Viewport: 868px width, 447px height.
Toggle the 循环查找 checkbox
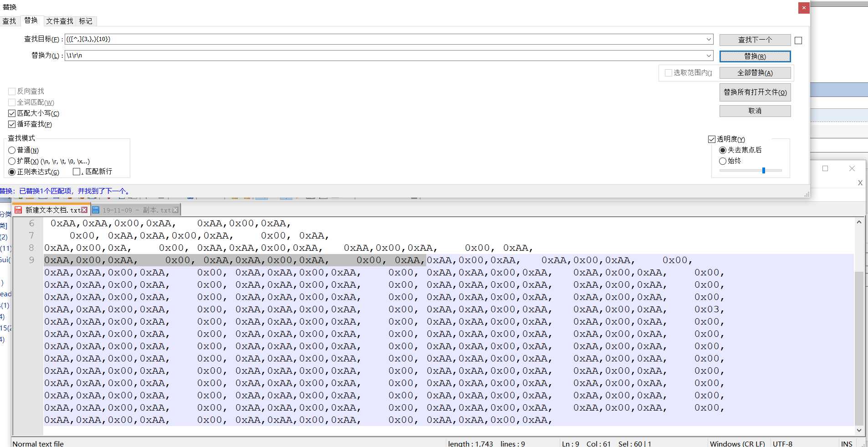pos(12,124)
